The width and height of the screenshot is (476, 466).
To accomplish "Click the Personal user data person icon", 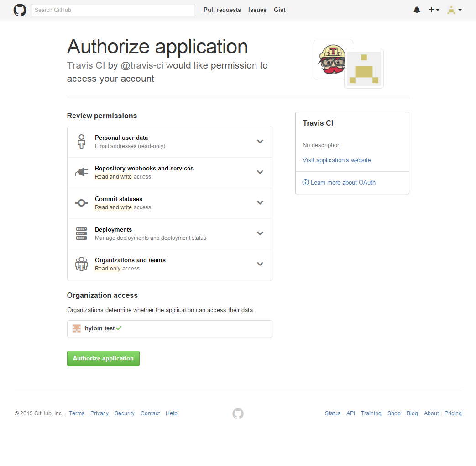I will pyautogui.click(x=81, y=142).
